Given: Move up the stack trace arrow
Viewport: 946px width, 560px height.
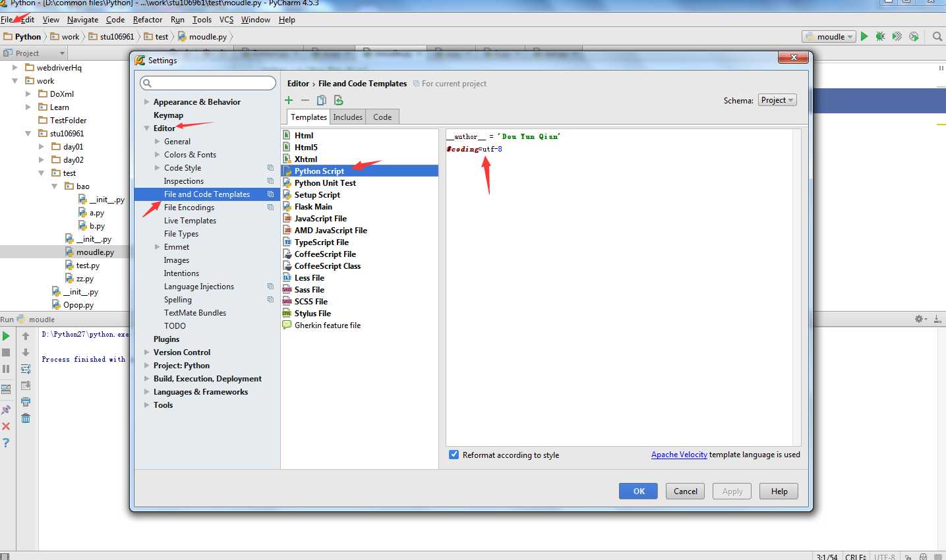Looking at the screenshot, I should click(26, 336).
